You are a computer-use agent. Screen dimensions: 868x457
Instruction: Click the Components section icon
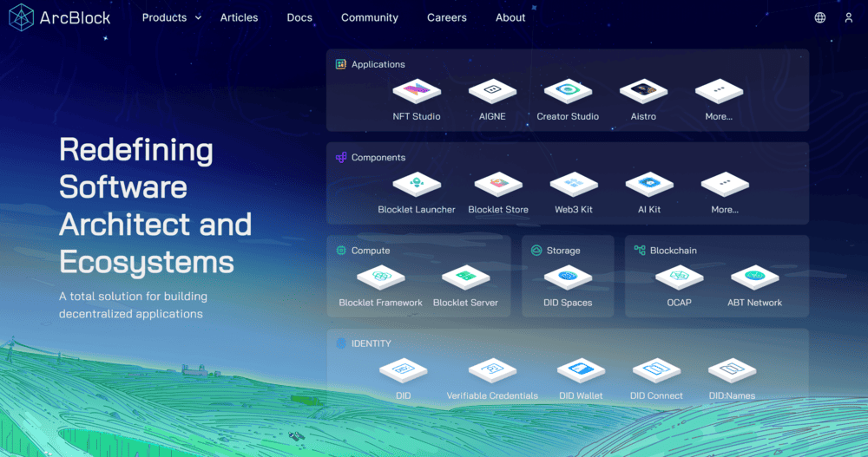(341, 157)
